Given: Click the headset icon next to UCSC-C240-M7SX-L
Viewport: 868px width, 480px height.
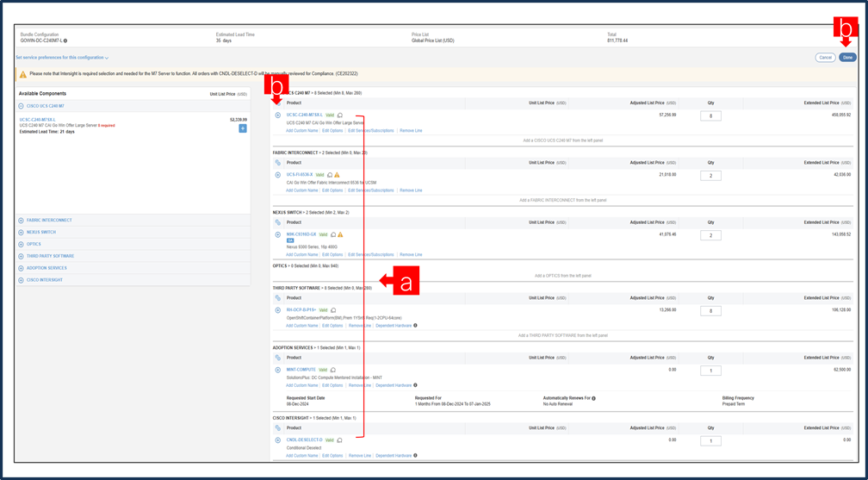Looking at the screenshot, I should pyautogui.click(x=340, y=115).
